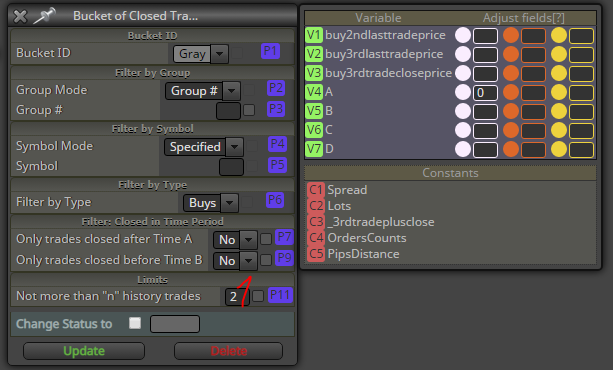The width and height of the screenshot is (613, 370).
Task: Open the Symbol Mode Specified dropdown
Action: 204,147
